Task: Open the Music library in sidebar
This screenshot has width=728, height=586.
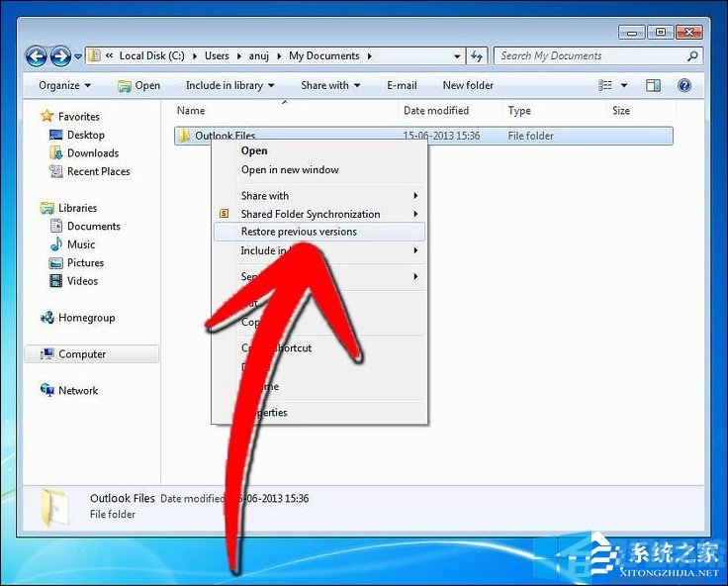Action: [81, 244]
